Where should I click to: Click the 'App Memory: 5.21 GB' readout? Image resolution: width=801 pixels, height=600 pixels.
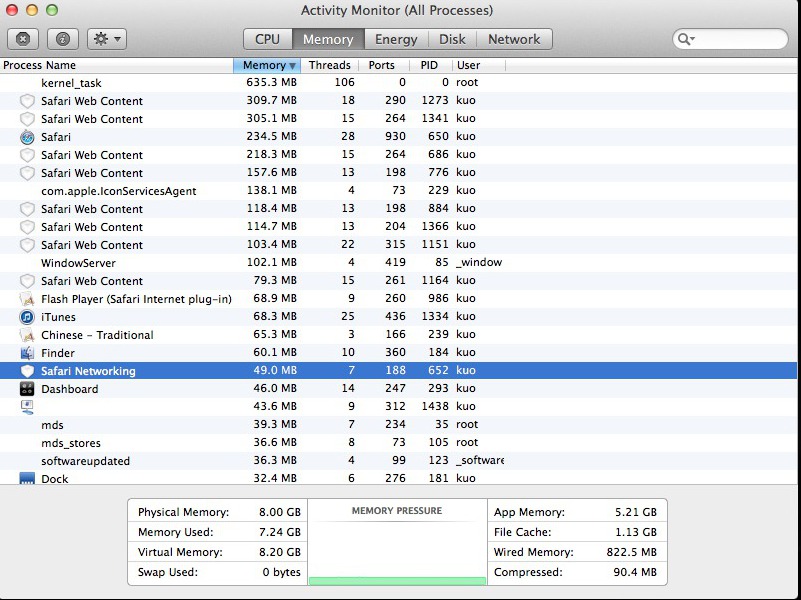click(575, 512)
